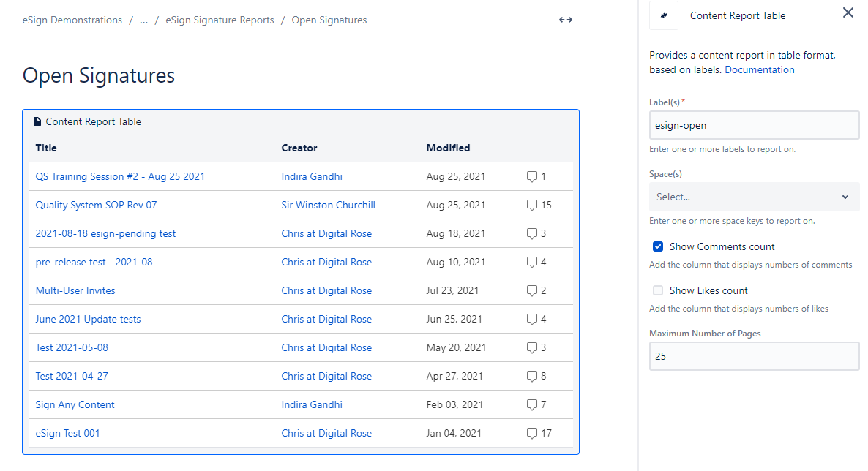
Task: Close the Content Report Table panel
Action: [x=848, y=12]
